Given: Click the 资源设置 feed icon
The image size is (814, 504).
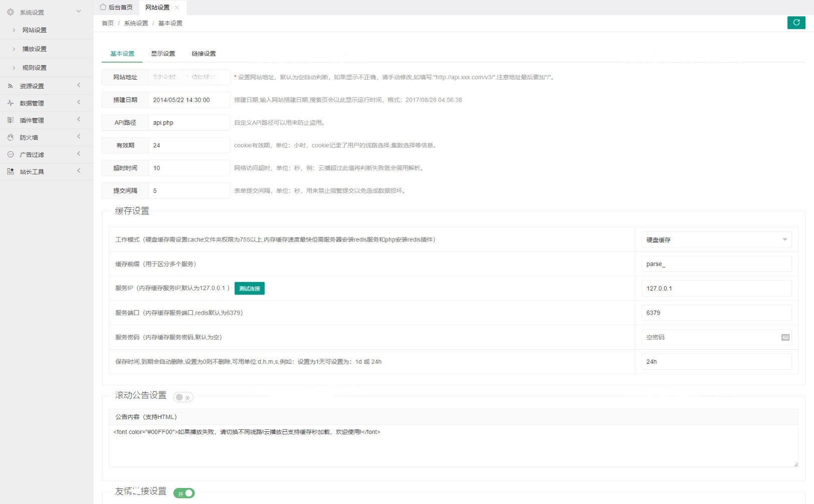Looking at the screenshot, I should click(x=11, y=86).
